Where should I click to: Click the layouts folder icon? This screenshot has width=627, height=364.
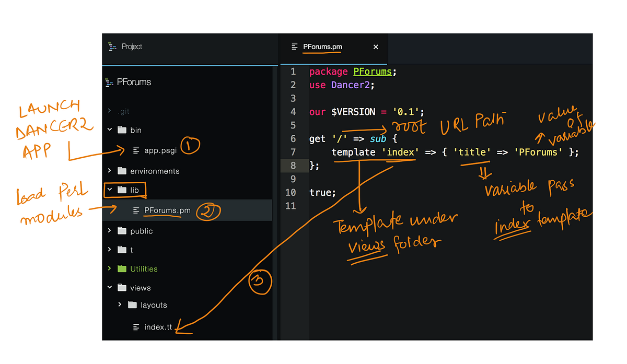coord(132,304)
